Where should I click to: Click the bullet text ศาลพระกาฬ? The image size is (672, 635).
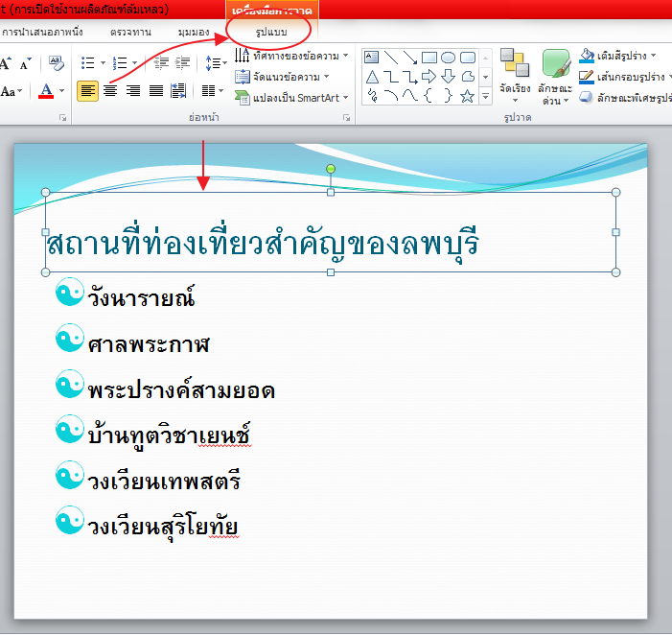pyautogui.click(x=149, y=343)
